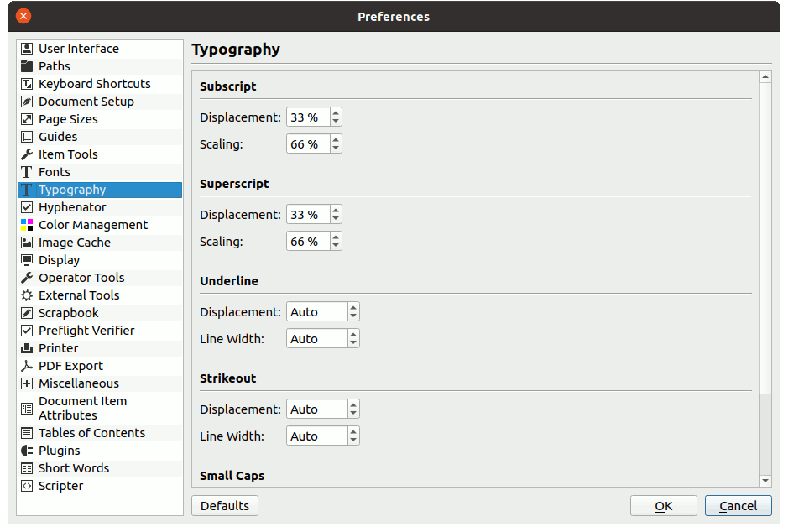Click the Keyboard Shortcuts icon
This screenshot has height=532, width=788.
(x=27, y=84)
